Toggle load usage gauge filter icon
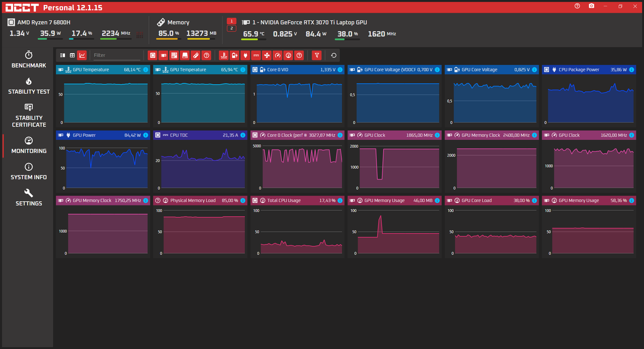The width and height of the screenshot is (644, 349). point(288,55)
